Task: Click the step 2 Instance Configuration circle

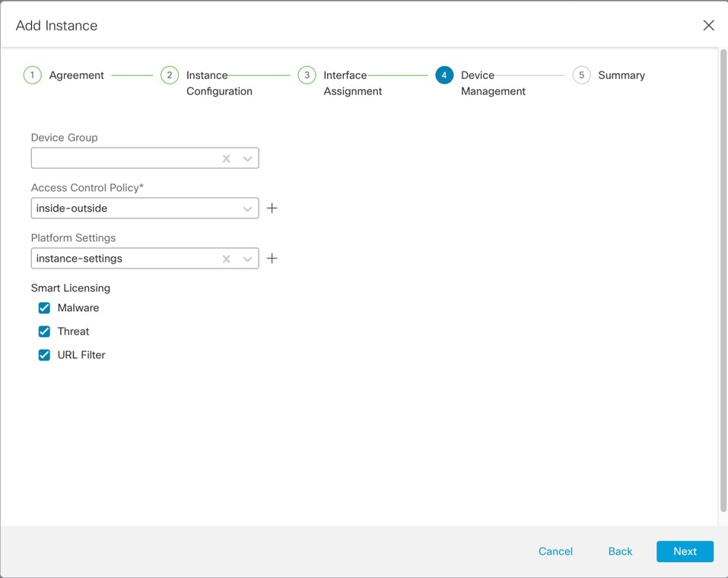Action: click(169, 75)
